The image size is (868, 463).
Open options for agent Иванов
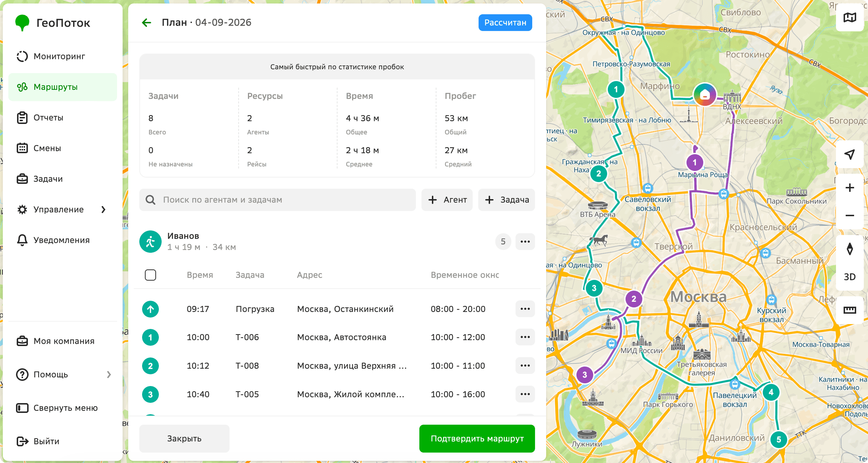525,242
